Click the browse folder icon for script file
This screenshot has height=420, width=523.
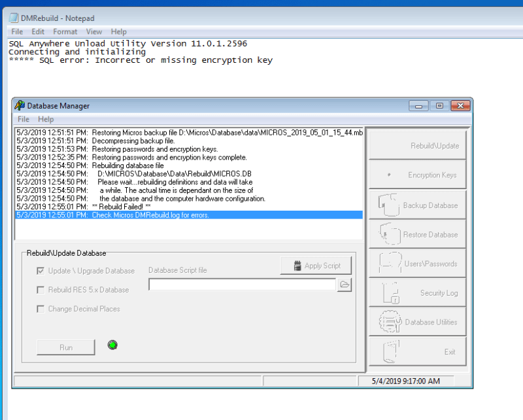[345, 285]
